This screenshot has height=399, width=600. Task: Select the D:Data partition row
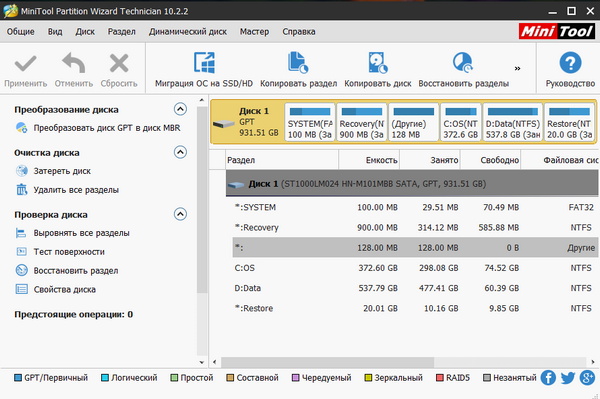415,288
